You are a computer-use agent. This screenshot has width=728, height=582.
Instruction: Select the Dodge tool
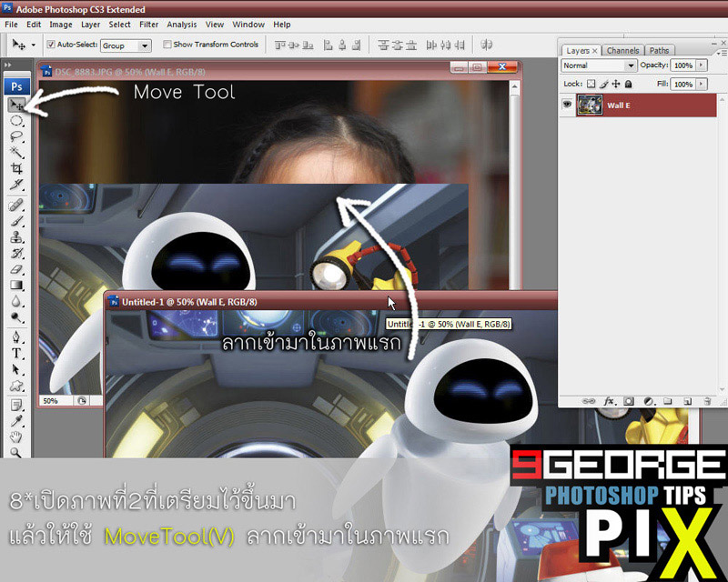[x=16, y=317]
